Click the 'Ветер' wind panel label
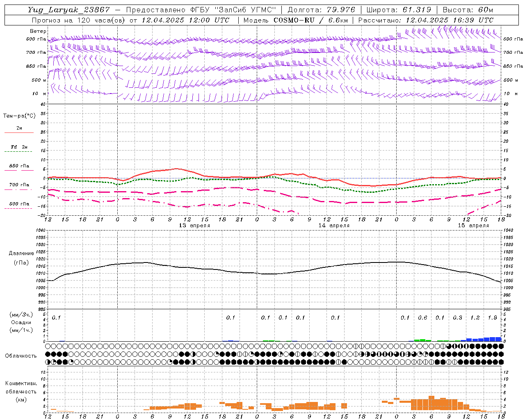The image size is (525, 420). click(x=38, y=31)
